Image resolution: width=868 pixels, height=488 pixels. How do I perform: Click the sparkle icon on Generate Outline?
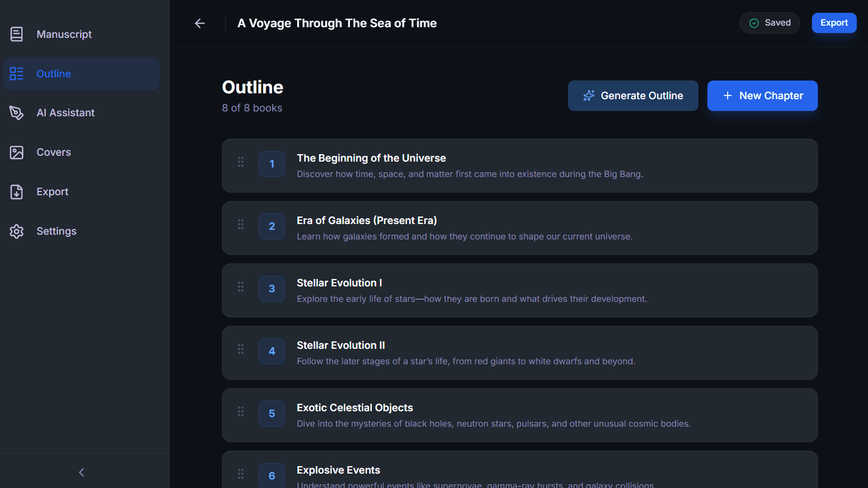pyautogui.click(x=588, y=95)
